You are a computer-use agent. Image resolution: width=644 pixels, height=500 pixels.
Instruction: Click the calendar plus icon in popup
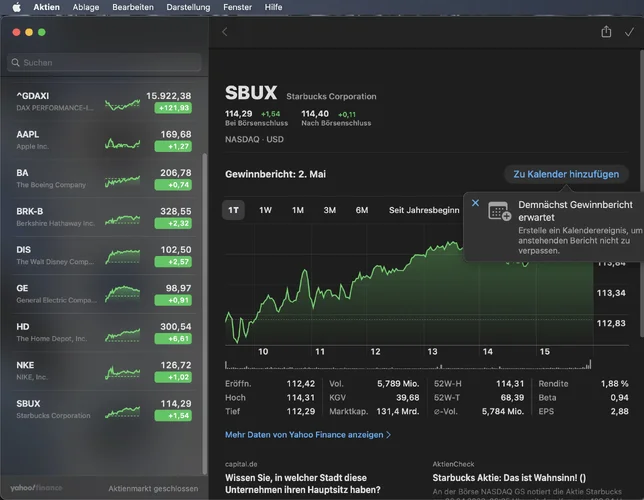coord(499,211)
